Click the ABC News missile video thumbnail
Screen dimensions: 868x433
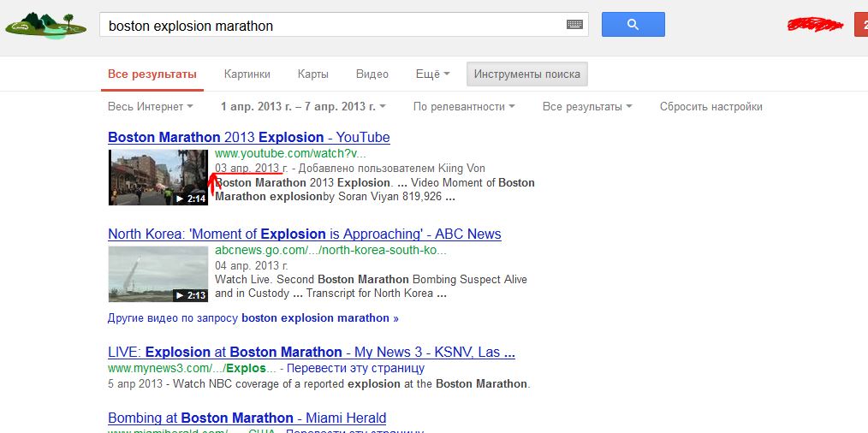point(158,274)
